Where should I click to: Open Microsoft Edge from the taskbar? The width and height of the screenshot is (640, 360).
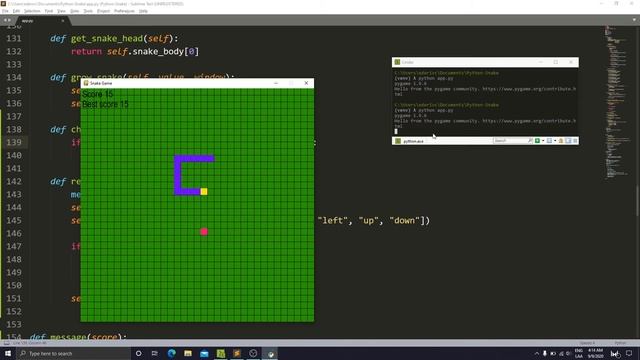point(171,353)
